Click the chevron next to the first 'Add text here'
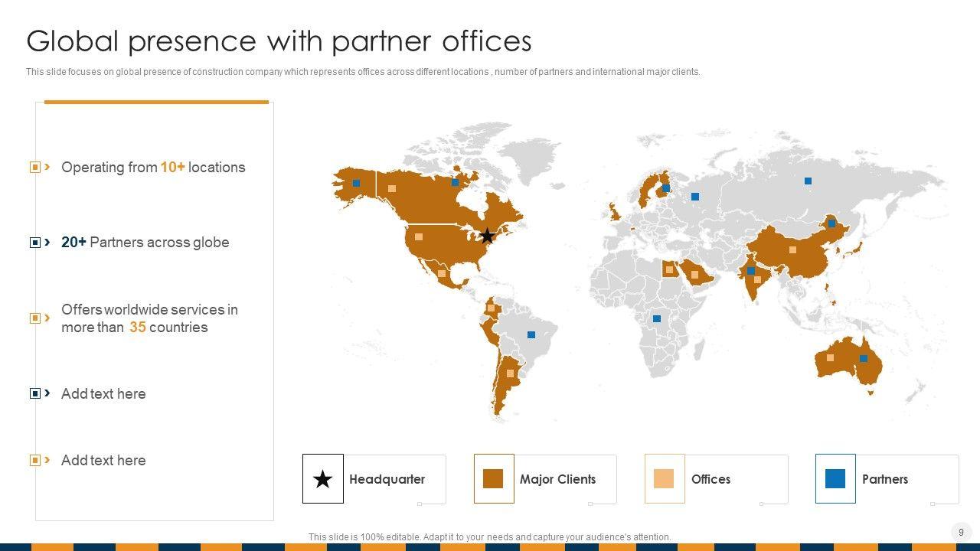The height and width of the screenshot is (551, 980). 47,393
